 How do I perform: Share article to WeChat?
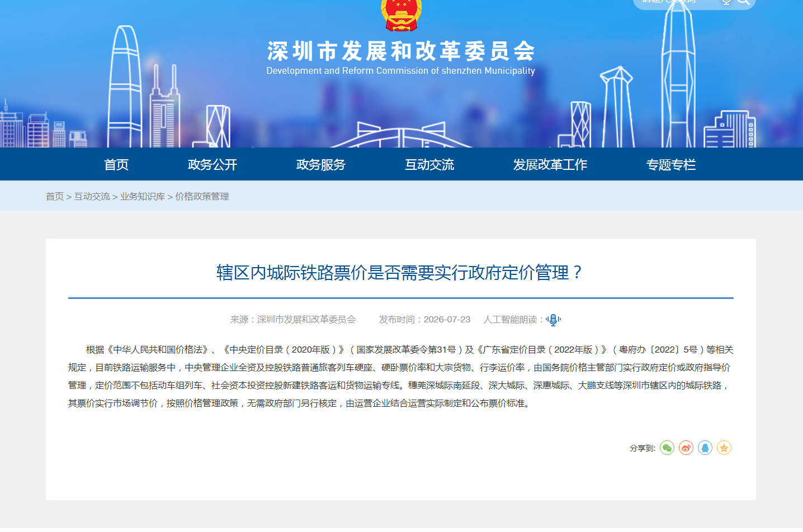click(x=667, y=448)
